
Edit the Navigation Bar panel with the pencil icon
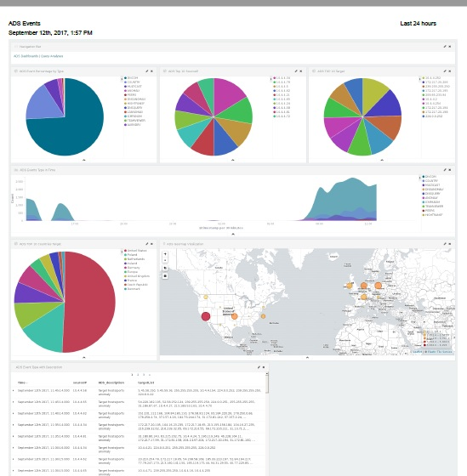(445, 47)
